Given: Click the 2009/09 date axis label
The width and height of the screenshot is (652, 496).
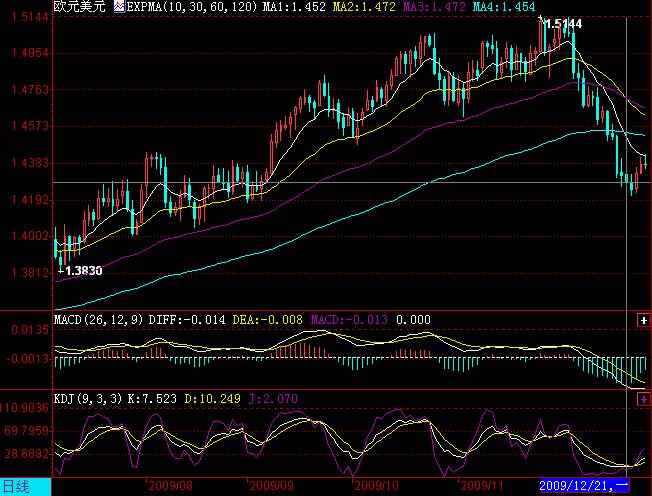Looking at the screenshot, I should pos(271,485).
